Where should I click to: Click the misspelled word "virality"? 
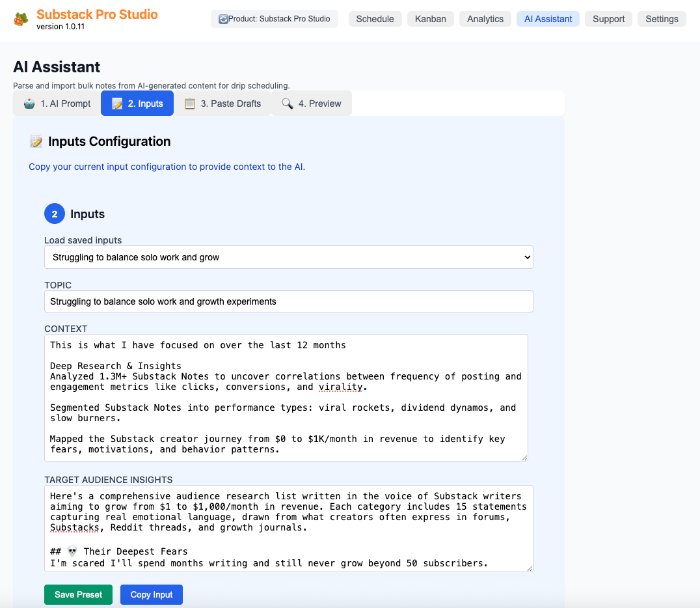click(x=340, y=387)
